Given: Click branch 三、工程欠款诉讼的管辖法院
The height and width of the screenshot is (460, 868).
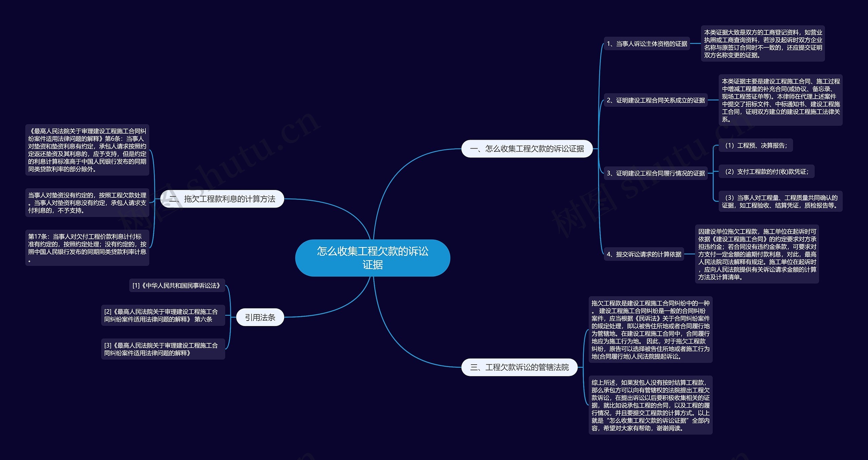Looking at the screenshot, I should coord(519,367).
